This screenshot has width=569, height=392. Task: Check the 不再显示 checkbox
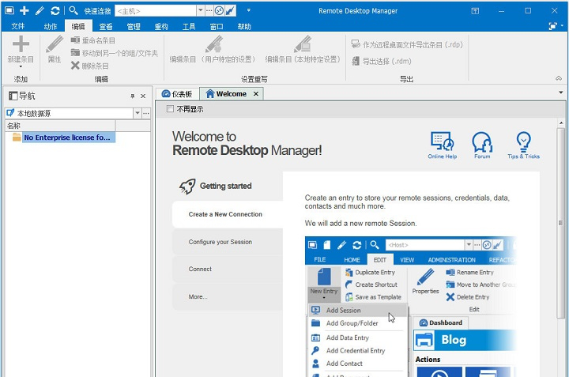coord(170,108)
